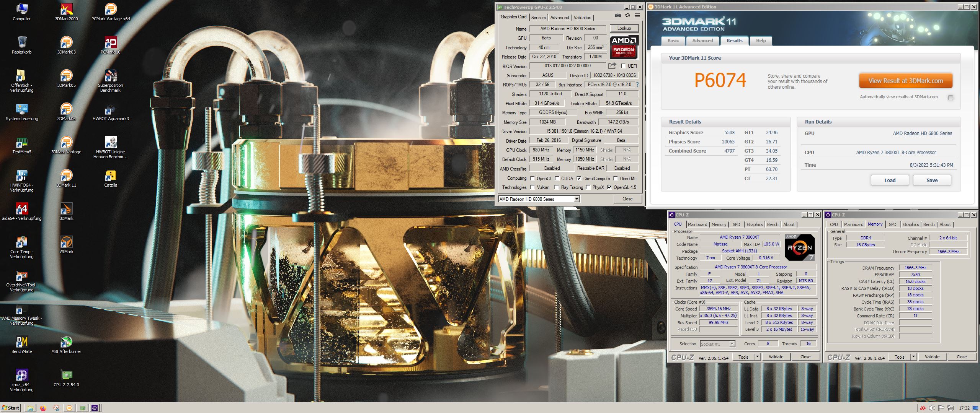Screen dimensions: 980x413
Task: Open the OverdriveNTool shortcut
Action: point(22,280)
